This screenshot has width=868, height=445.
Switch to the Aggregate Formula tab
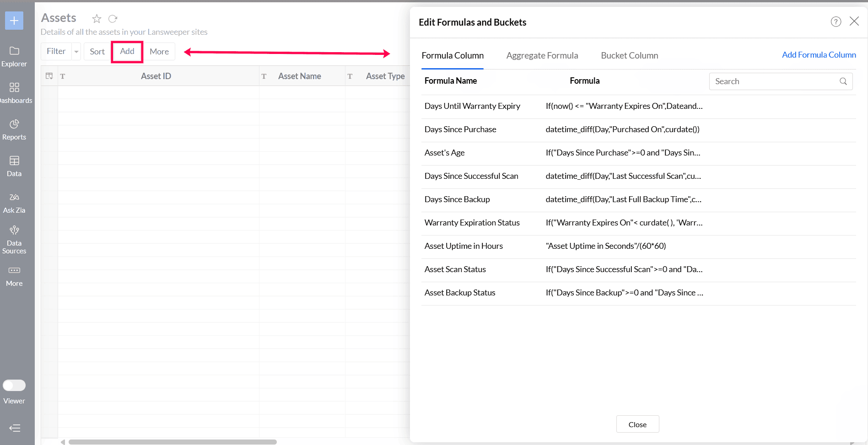click(542, 55)
